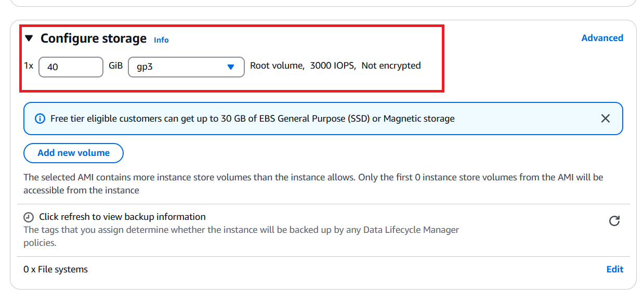Open the gp3 volume type selector
644x301 pixels.
(186, 67)
